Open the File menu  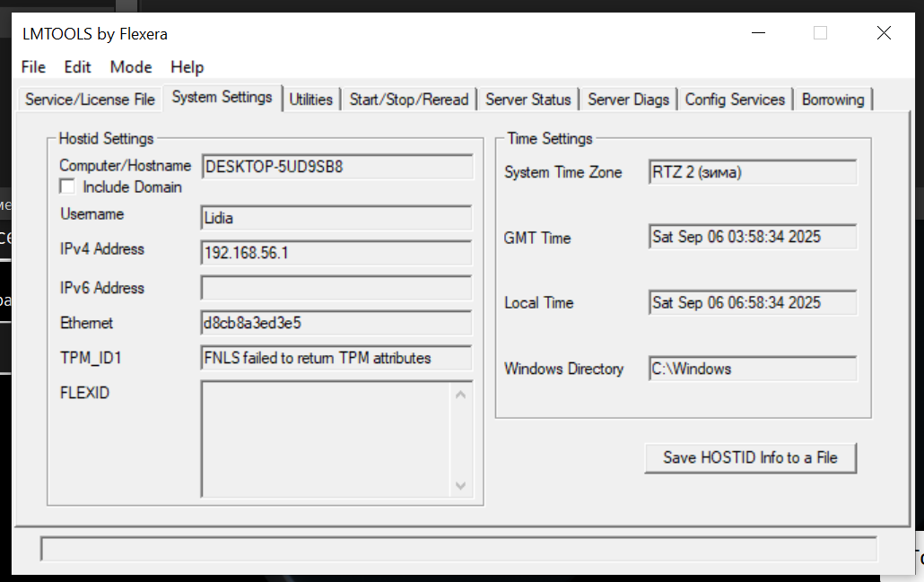33,67
